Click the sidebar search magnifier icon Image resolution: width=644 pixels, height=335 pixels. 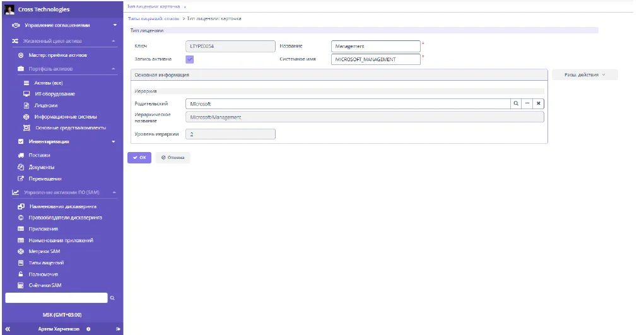[x=112, y=297]
